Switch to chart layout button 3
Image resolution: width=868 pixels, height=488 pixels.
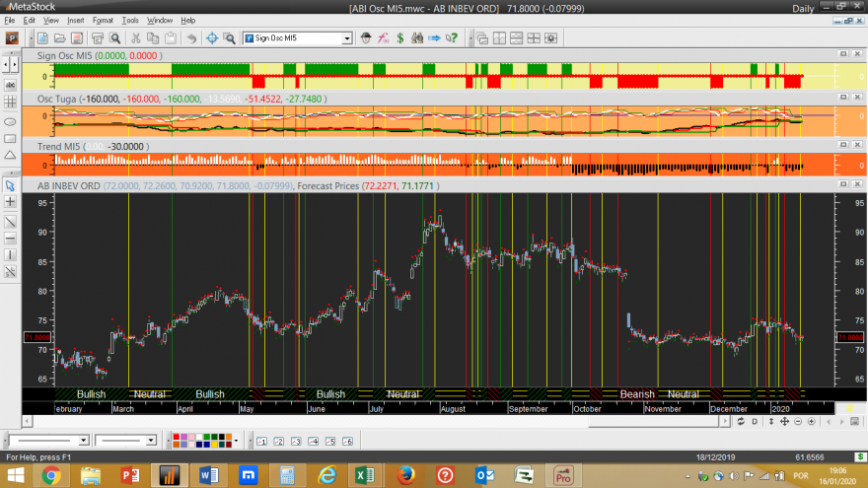(x=296, y=441)
